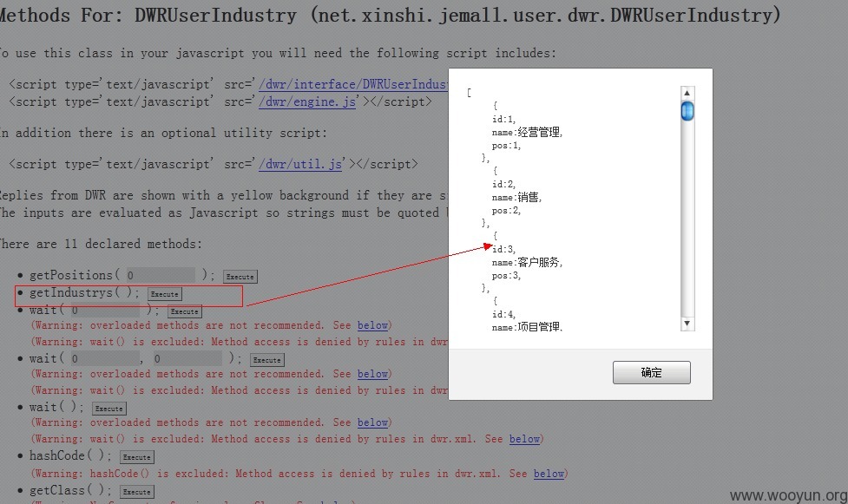The width and height of the screenshot is (848, 504).
Task: Focus first input of the two-parameter wait
Action: point(105,358)
